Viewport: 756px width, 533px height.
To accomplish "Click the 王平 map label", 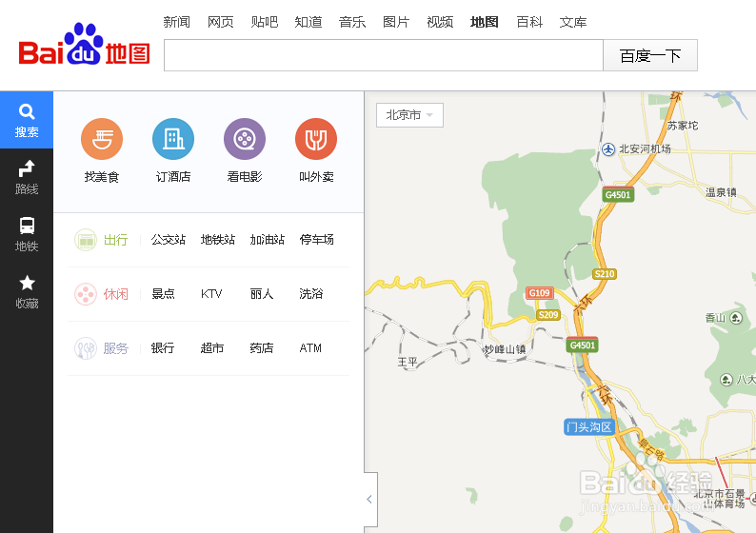I will (x=408, y=362).
